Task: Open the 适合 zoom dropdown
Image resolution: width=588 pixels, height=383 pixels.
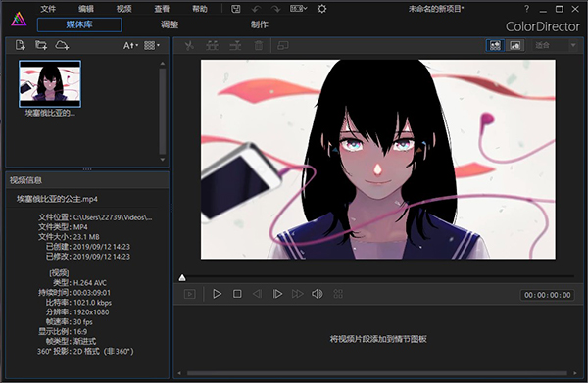Action: (x=556, y=45)
